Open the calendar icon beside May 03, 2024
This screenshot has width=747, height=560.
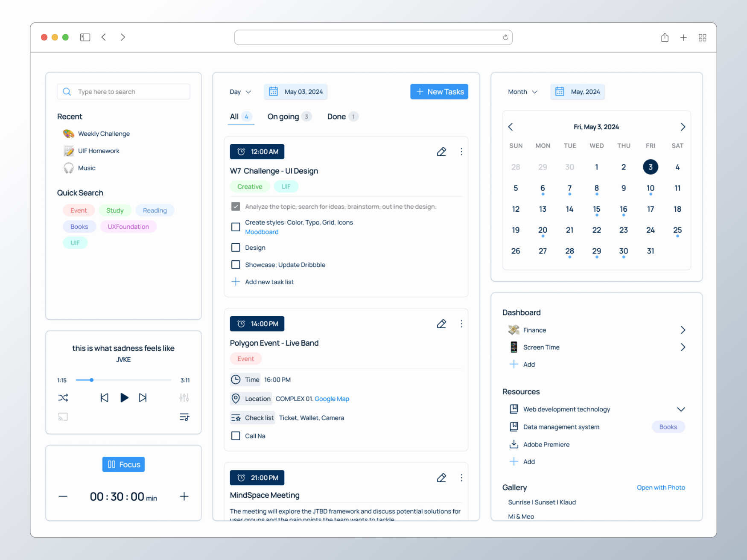(x=274, y=91)
